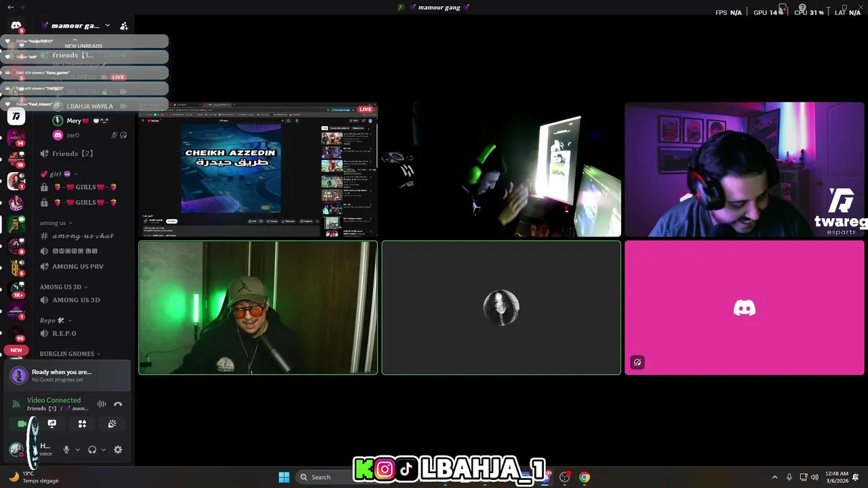This screenshot has height=488, width=868.
Task: Click the invite people icon beside server name
Action: point(124,26)
